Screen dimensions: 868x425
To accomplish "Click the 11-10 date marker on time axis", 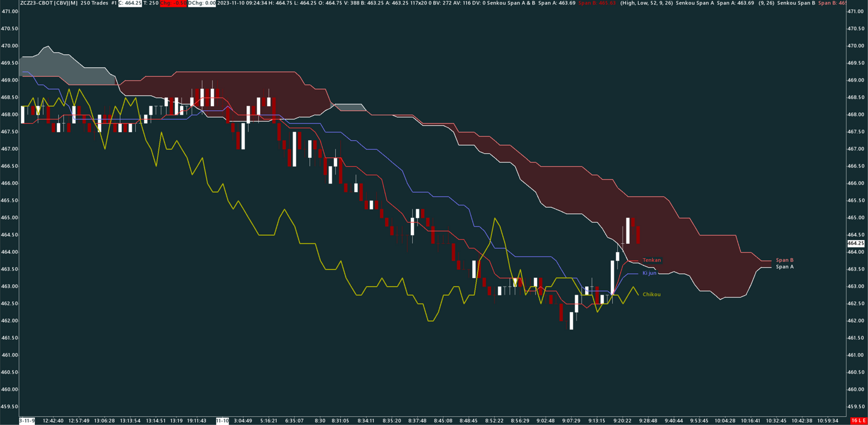I will (x=222, y=421).
